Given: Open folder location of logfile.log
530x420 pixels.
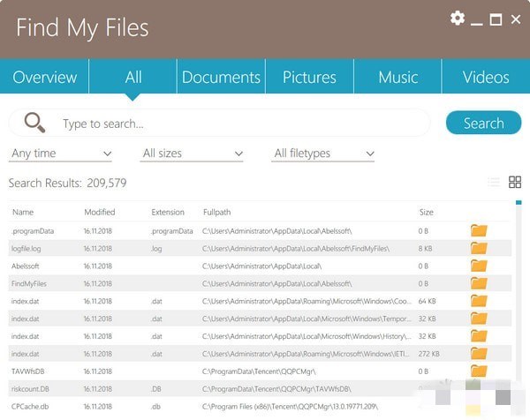Looking at the screenshot, I should [479, 248].
